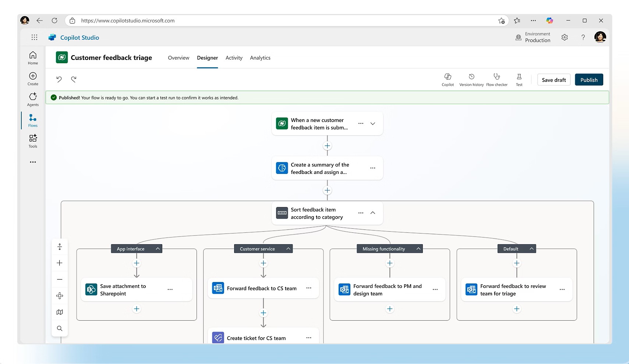Open Version history
This screenshot has width=629, height=364.
(x=471, y=79)
